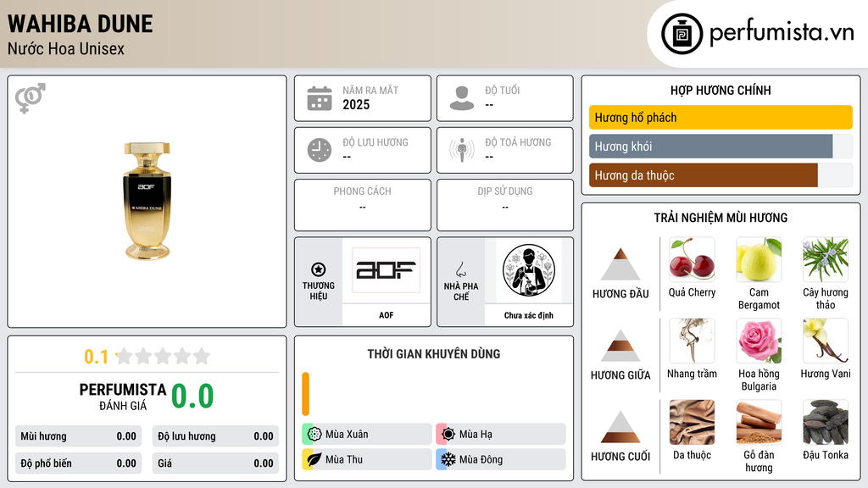This screenshot has height=488, width=868.
Task: Click the Perfumista đánh giá label
Action: pos(123,396)
